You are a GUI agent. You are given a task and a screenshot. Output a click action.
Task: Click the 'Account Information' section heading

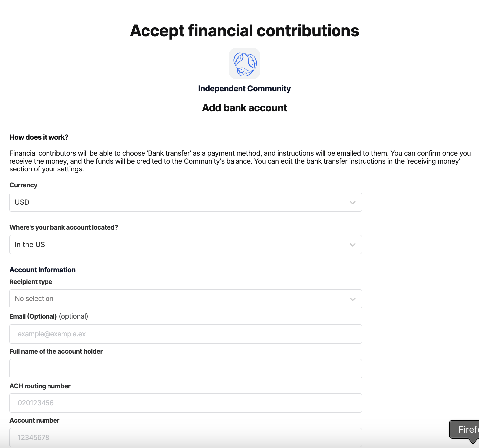point(43,270)
